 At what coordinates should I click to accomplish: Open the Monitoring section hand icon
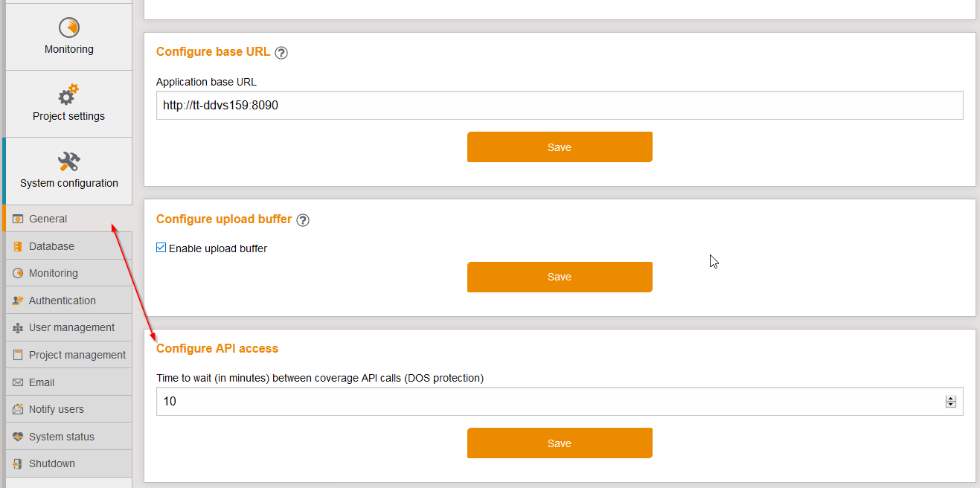tap(69, 28)
